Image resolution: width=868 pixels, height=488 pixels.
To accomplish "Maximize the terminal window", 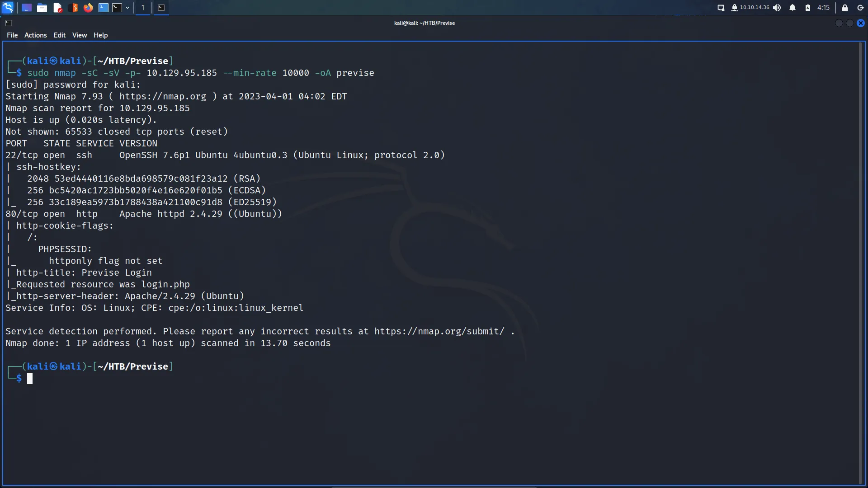I will (850, 23).
